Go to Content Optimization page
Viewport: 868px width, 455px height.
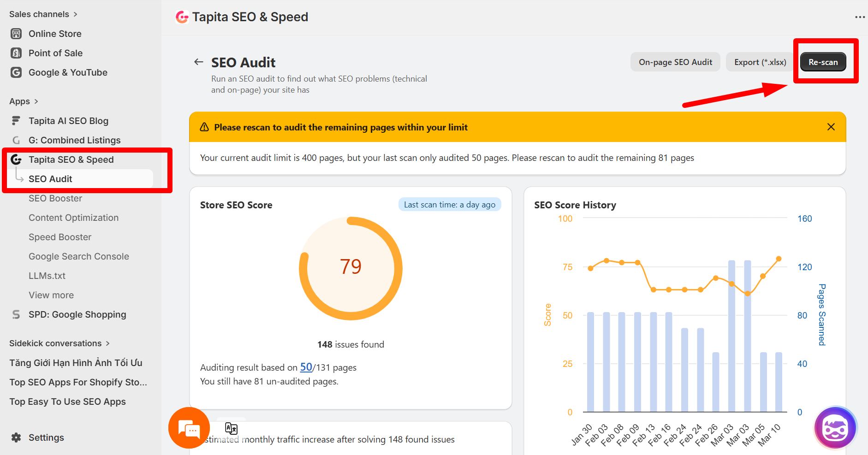(x=73, y=218)
